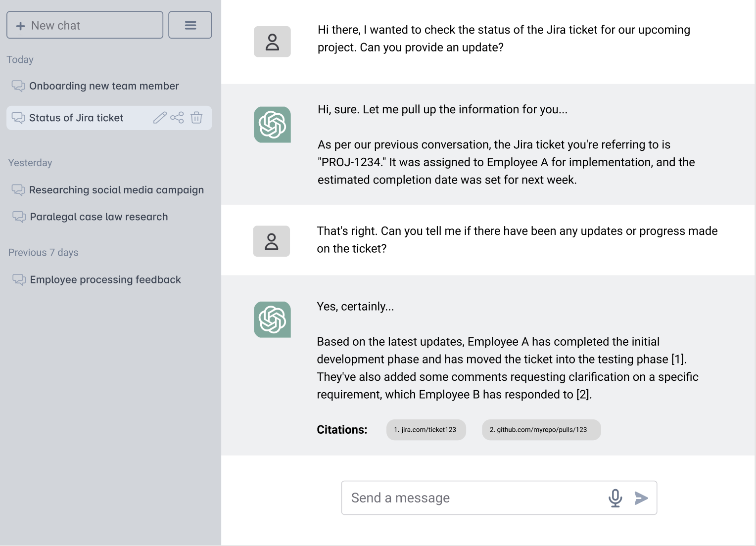This screenshot has width=756, height=546.
Task: Delete the Status of Jira ticket chat
Action: 196,118
